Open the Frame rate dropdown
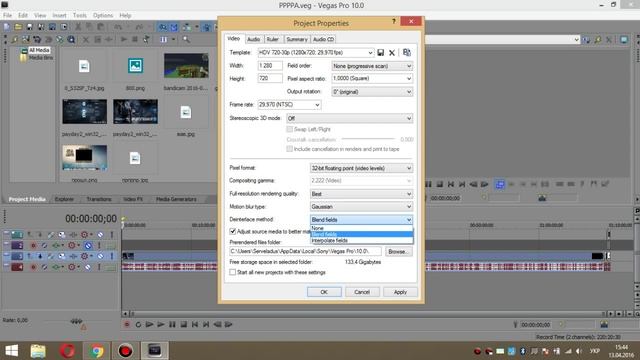The width and height of the screenshot is (640, 360). (317, 105)
